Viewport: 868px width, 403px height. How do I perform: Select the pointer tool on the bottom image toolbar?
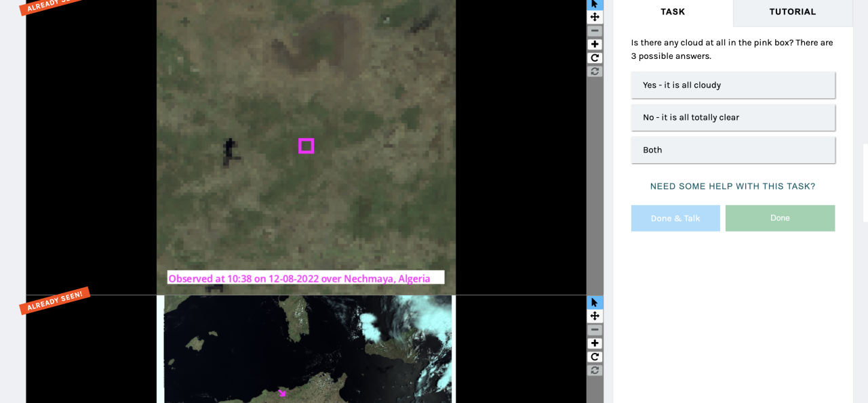tap(595, 303)
